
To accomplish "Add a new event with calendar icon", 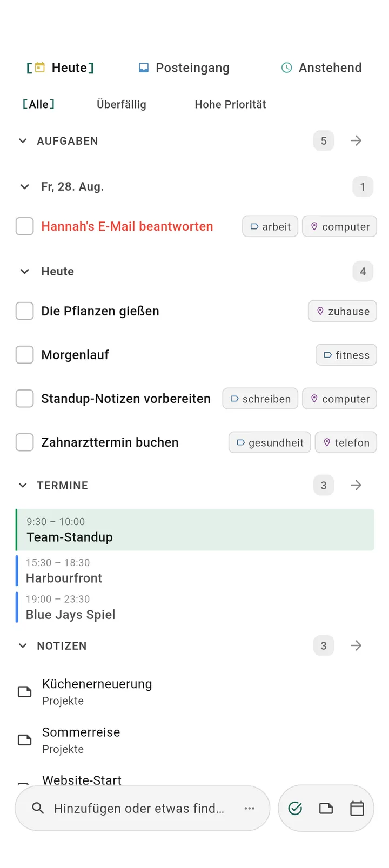I will pyautogui.click(x=357, y=809).
